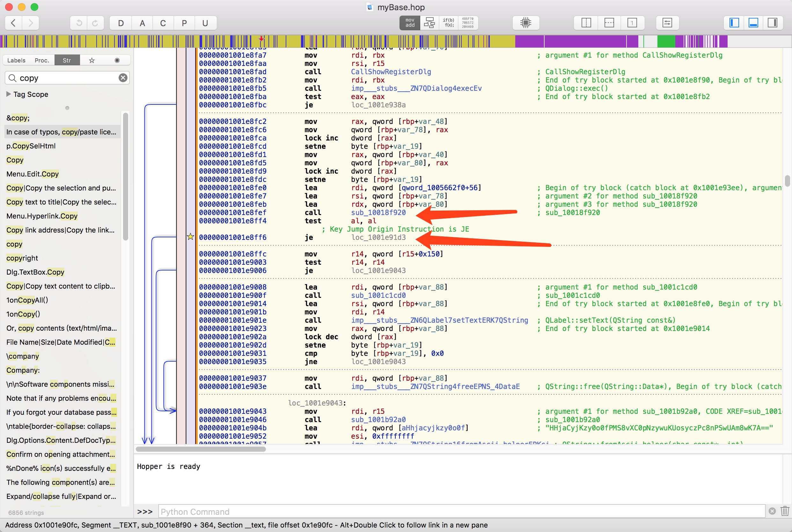Viewport: 792px width, 532px height.
Task: Open the Labels tab
Action: point(16,61)
